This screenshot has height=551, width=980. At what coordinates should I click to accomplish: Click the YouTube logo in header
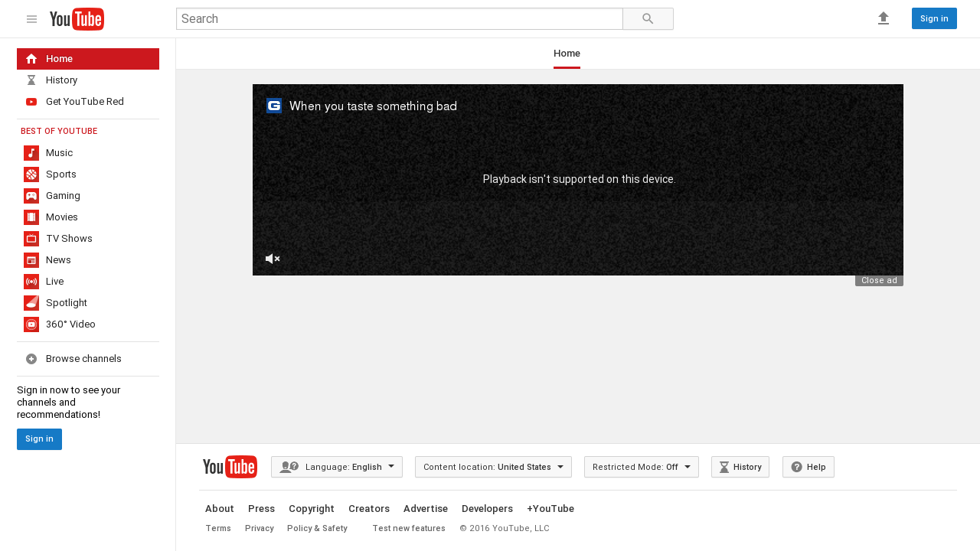[77, 19]
